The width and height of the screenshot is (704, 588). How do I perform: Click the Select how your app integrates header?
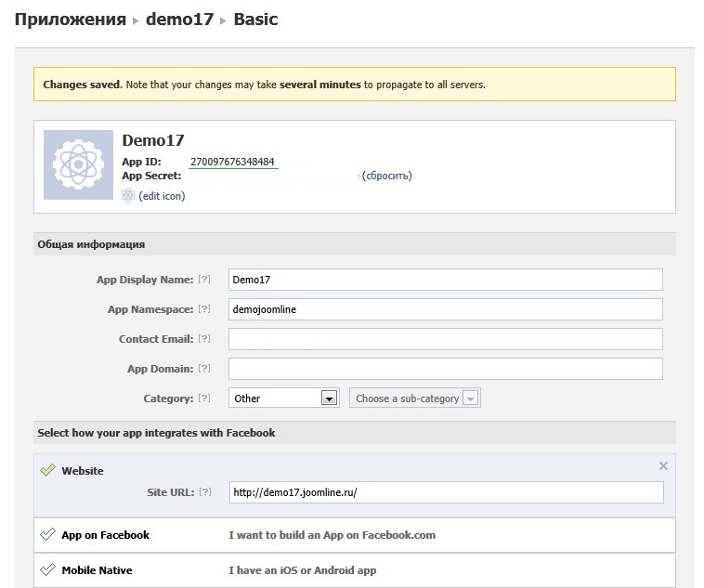355,433
